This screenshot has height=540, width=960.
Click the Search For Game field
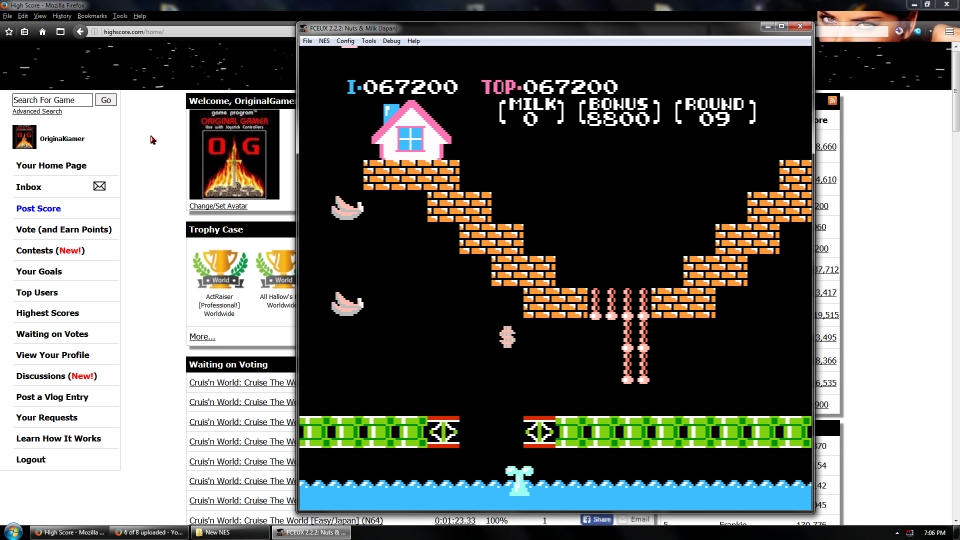[x=52, y=100]
